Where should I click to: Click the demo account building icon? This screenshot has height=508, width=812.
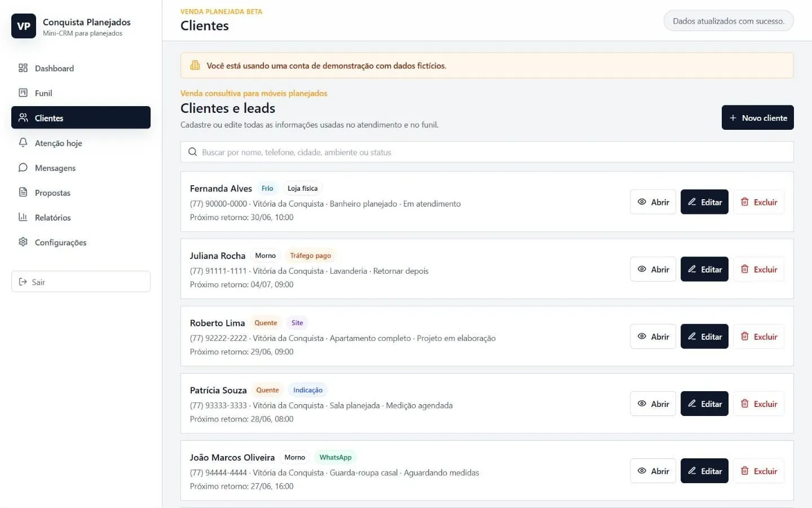(x=195, y=65)
